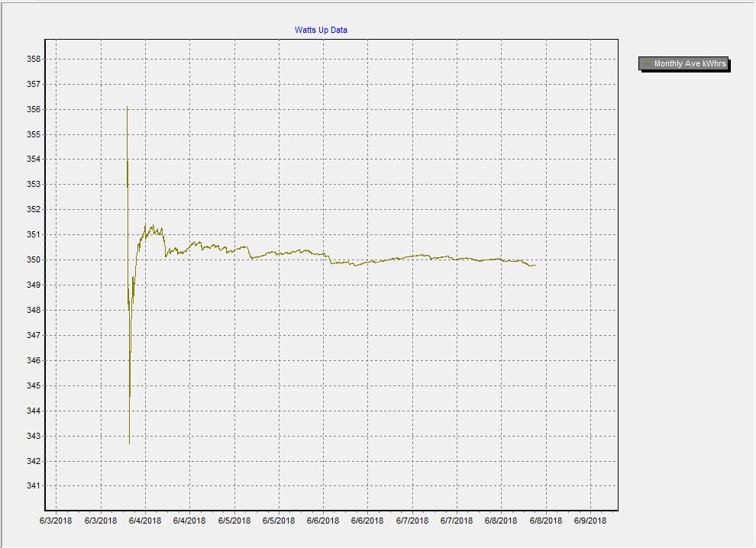This screenshot has height=548, width=756.
Task: Click the 356 label on the vertical axis
Action: pyautogui.click(x=34, y=109)
